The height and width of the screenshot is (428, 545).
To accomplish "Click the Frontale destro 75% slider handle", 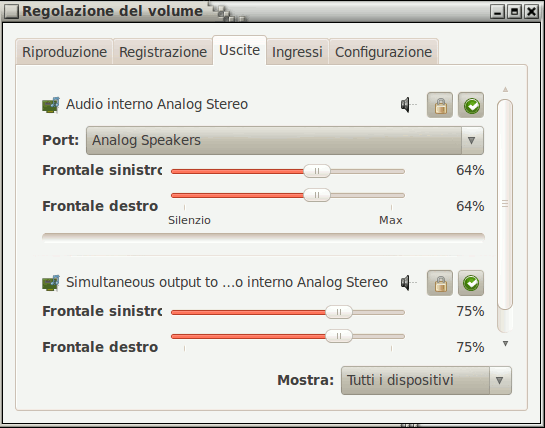I will click(339, 336).
